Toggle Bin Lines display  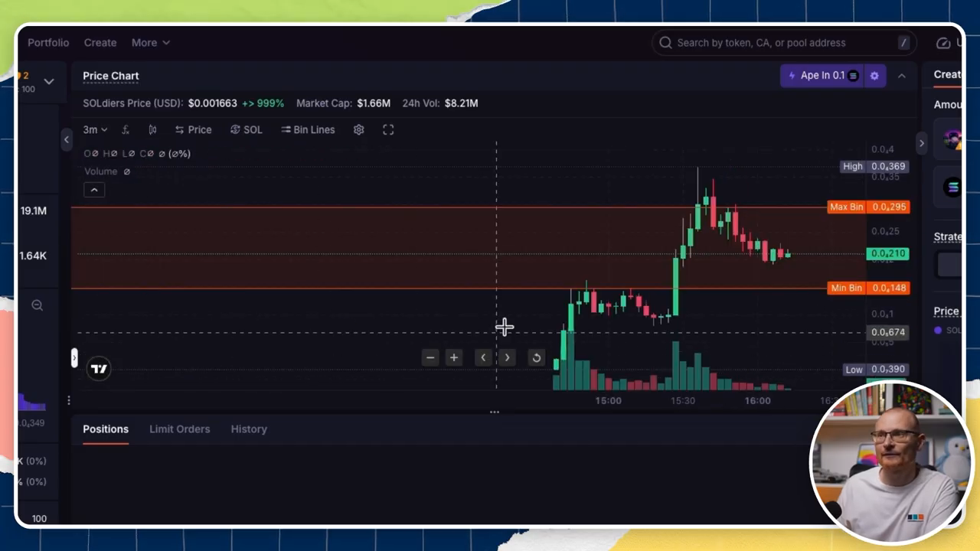tap(308, 129)
